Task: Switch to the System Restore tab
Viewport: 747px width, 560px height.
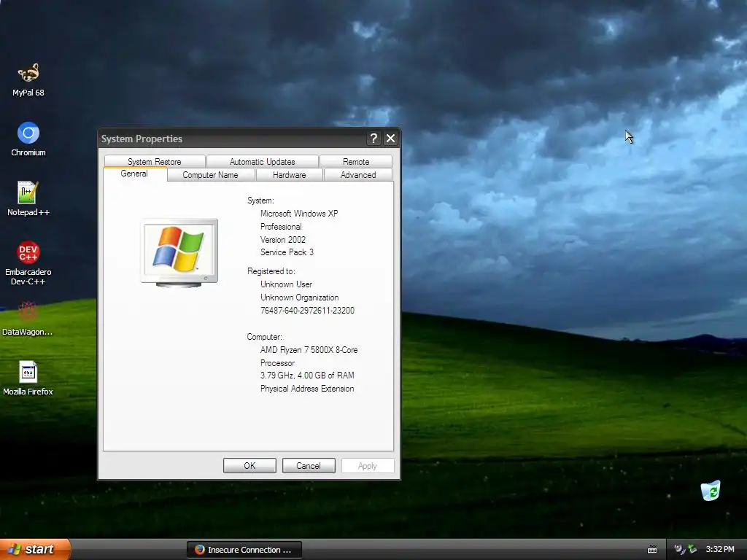Action: tap(155, 161)
